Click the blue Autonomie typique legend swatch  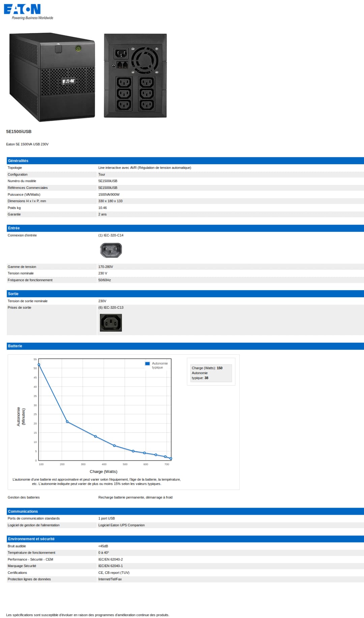(x=147, y=364)
